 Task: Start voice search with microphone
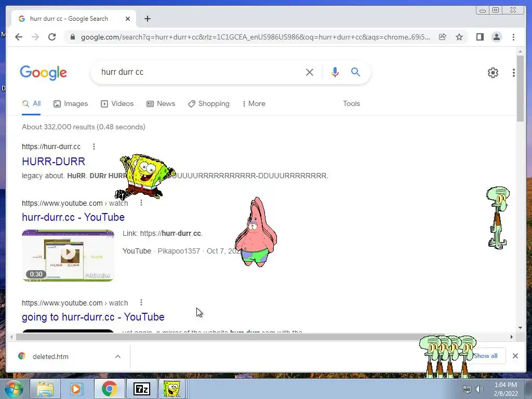click(x=335, y=72)
